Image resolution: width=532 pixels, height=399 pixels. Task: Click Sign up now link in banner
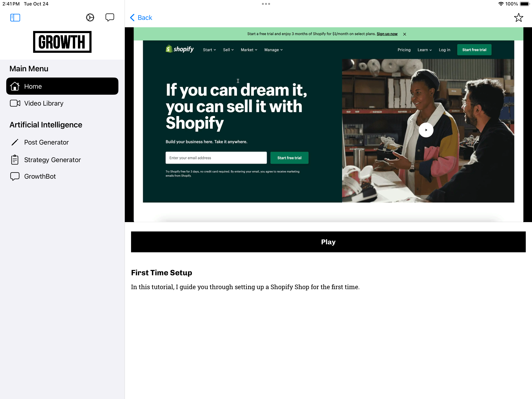(x=387, y=34)
